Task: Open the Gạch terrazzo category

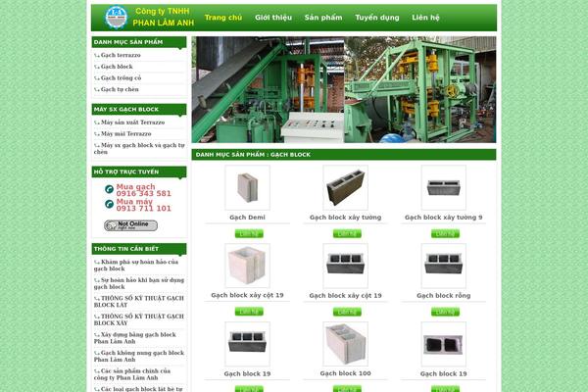Action: coord(121,55)
